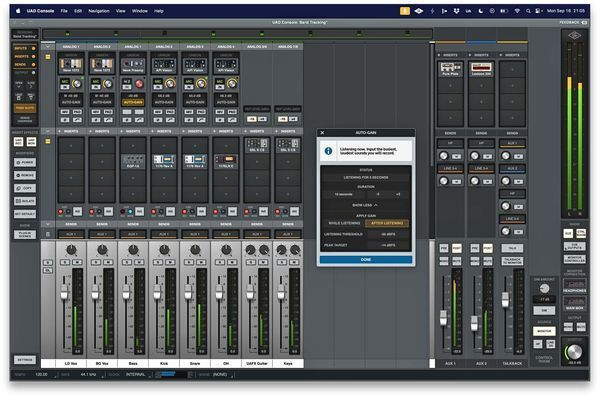Click the Apple menu icon
600x396 pixels.
[x=18, y=11]
